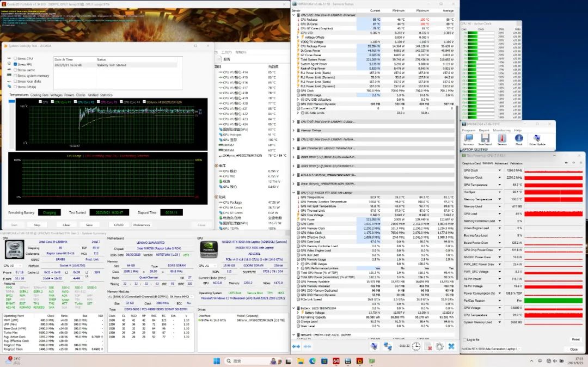Image resolution: width=588 pixels, height=367 pixels.
Task: Click the Driver Update icon in HWiNFO
Action: click(537, 138)
